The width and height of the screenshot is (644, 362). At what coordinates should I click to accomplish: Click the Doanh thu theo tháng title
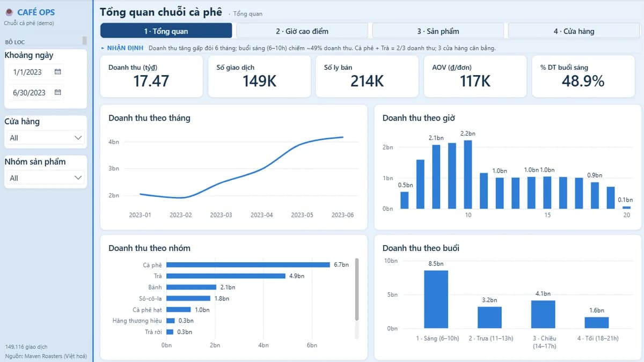click(149, 118)
